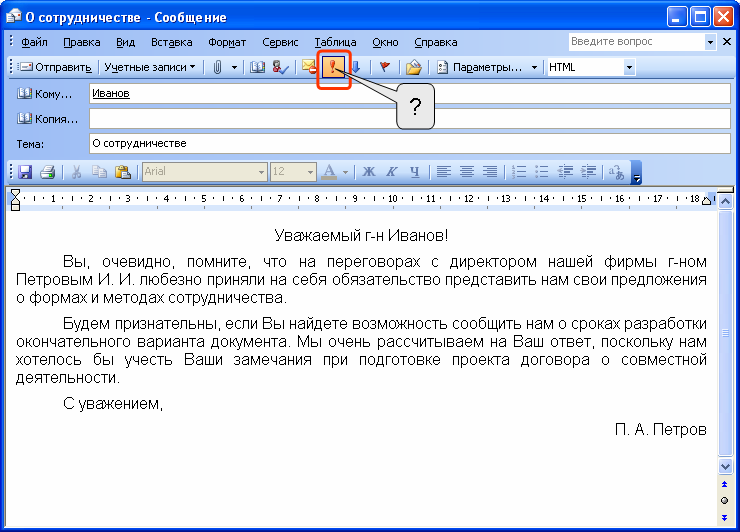
Task: Click the follow-up red flag icon
Action: coord(385,67)
